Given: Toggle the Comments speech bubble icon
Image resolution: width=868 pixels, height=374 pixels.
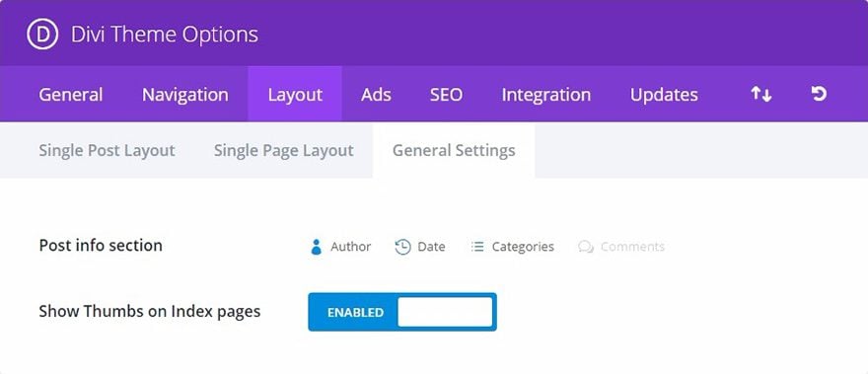Looking at the screenshot, I should (586, 247).
